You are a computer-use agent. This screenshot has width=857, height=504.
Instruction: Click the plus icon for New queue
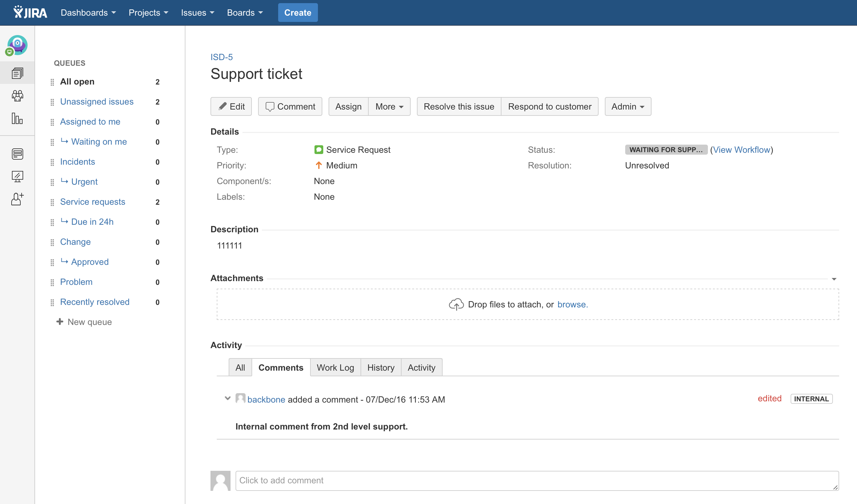(60, 321)
